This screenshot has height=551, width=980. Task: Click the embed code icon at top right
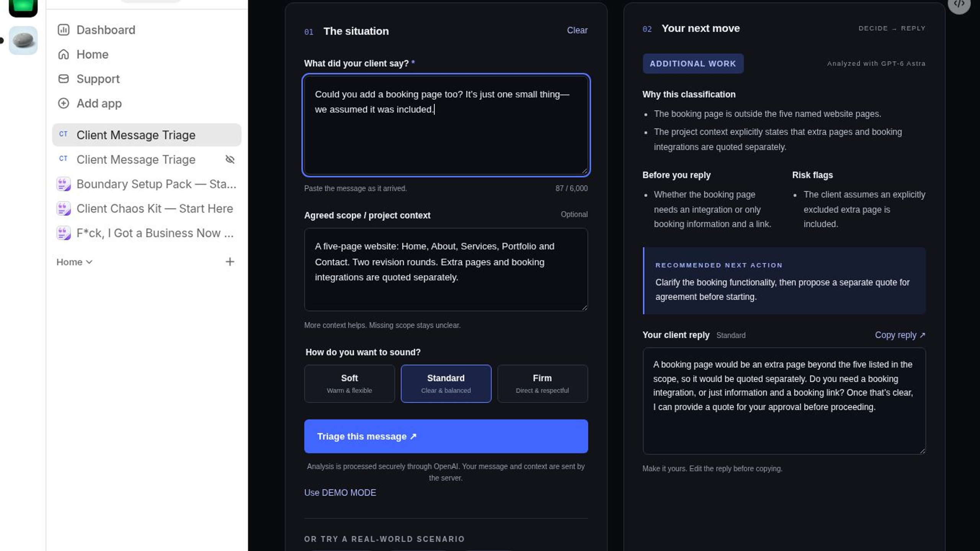coord(959,4)
